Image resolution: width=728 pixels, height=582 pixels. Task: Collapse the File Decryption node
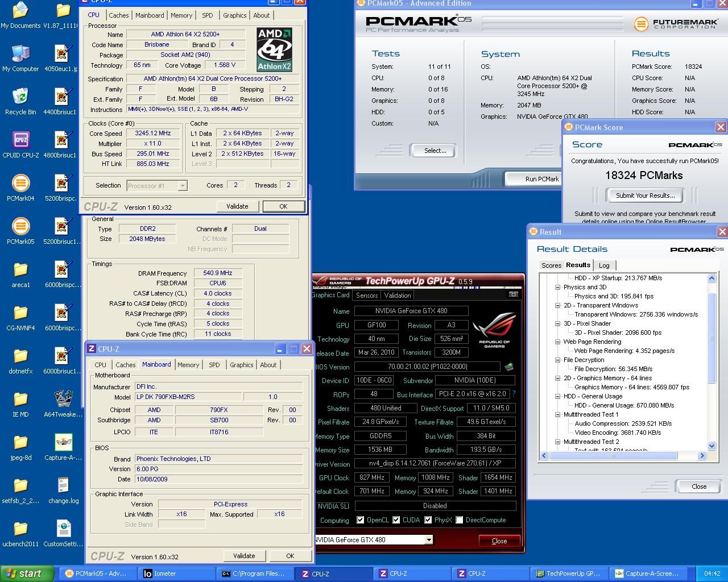coord(558,360)
